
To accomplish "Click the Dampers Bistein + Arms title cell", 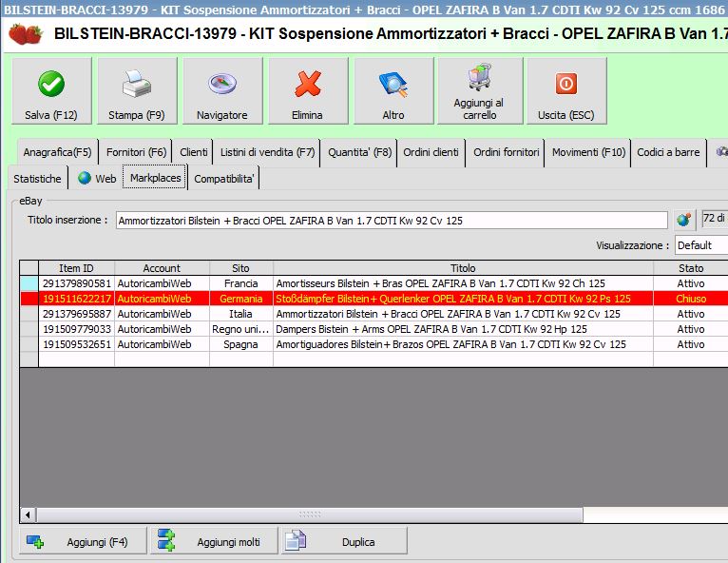I will [463, 329].
